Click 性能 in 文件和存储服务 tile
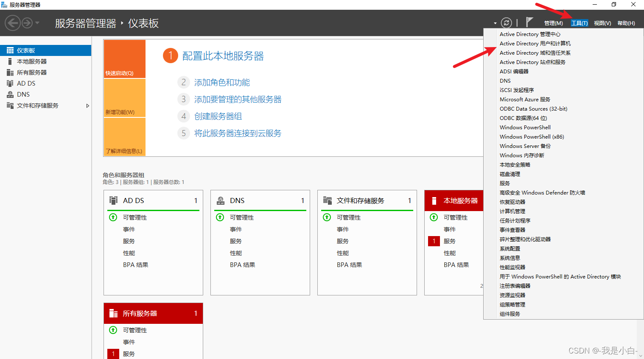This screenshot has height=359, width=644. tap(343, 253)
